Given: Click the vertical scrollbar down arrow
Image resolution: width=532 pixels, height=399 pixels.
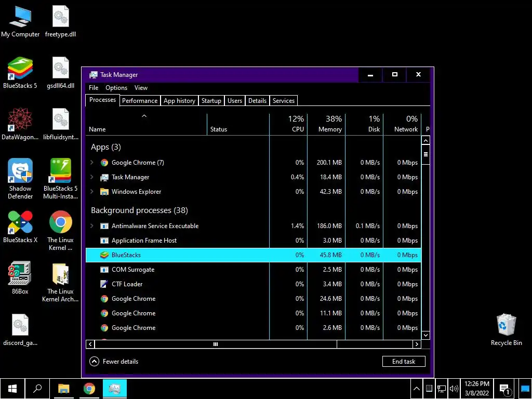Looking at the screenshot, I should pos(425,335).
